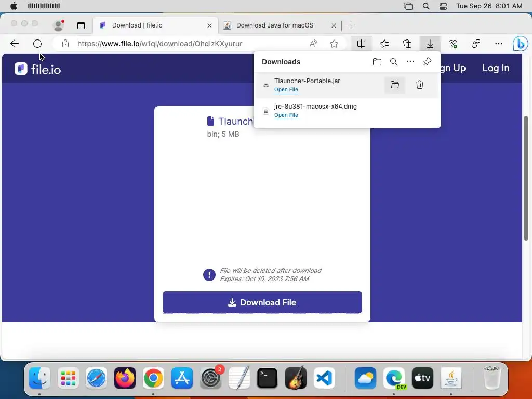Click the page vertical scrollbar
The image size is (532, 399).
(526, 178)
